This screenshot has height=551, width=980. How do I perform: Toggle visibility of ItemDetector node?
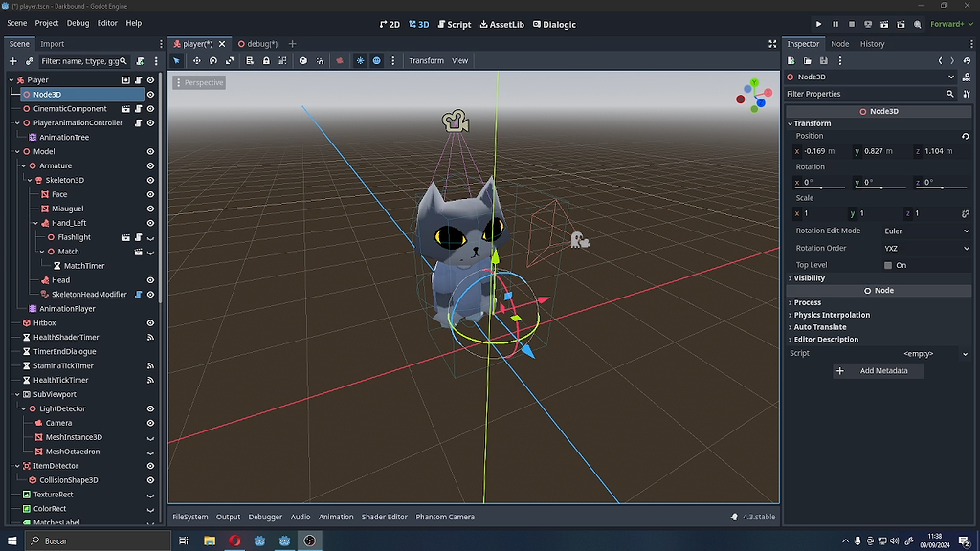(x=150, y=466)
